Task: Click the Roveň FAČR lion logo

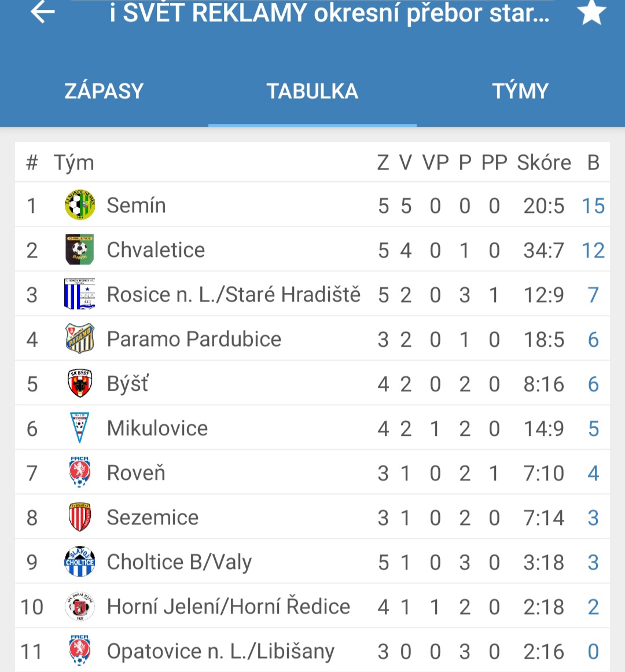Action: tap(80, 472)
